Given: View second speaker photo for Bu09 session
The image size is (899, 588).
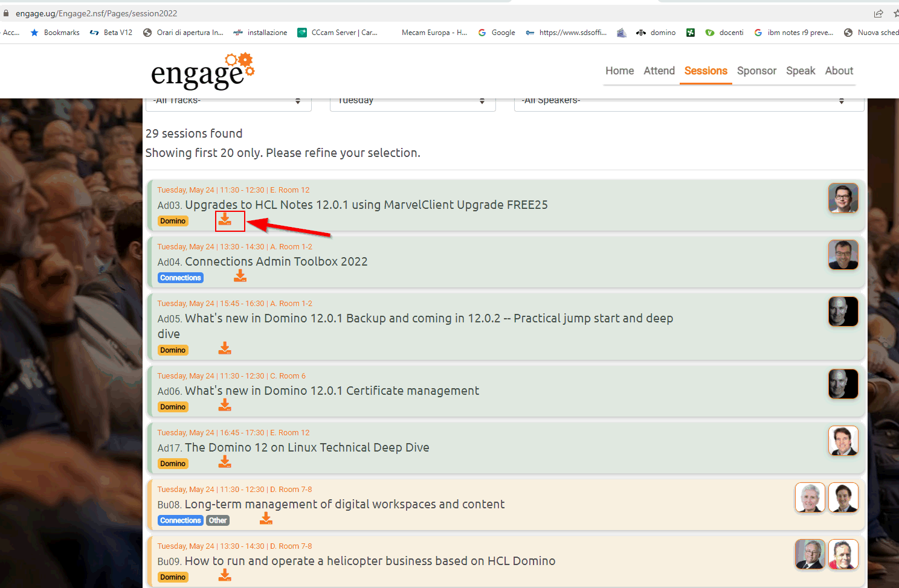Looking at the screenshot, I should (x=843, y=554).
